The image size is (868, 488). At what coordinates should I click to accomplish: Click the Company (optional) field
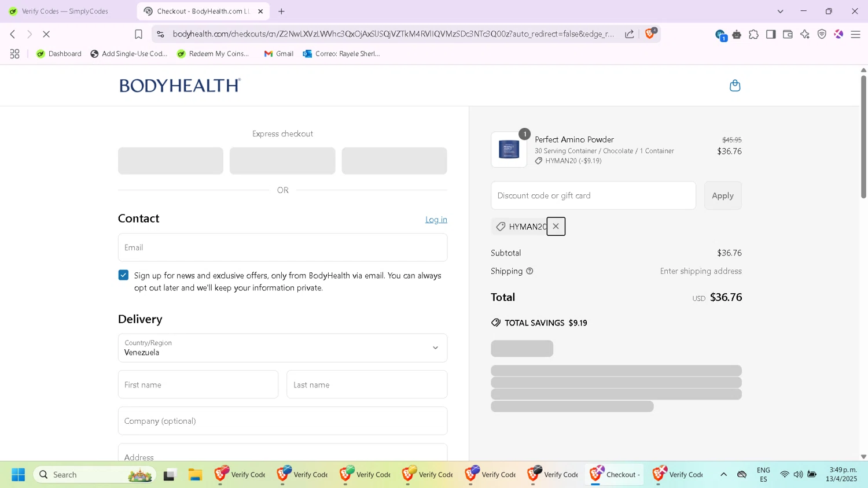point(282,421)
